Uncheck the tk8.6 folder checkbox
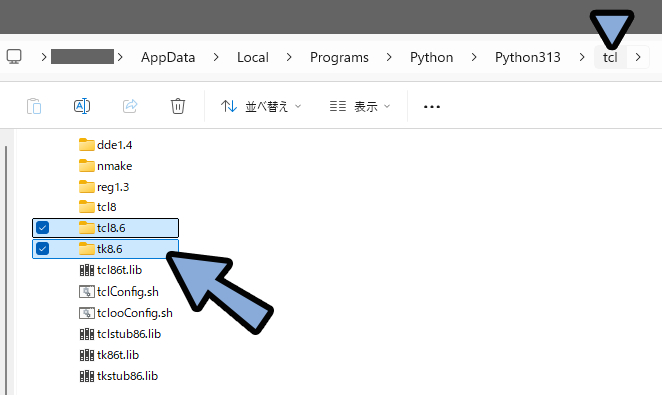This screenshot has width=662, height=395. point(42,249)
